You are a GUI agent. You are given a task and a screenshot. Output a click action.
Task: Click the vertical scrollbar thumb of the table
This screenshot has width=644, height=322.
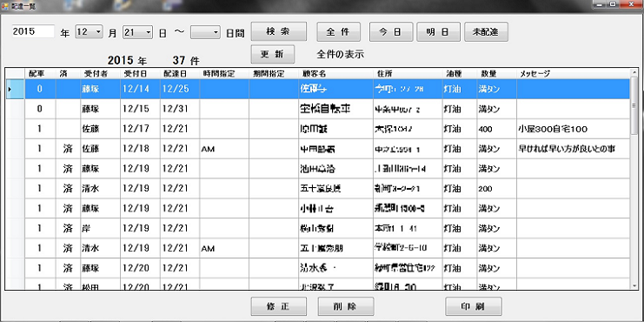tap(634, 105)
